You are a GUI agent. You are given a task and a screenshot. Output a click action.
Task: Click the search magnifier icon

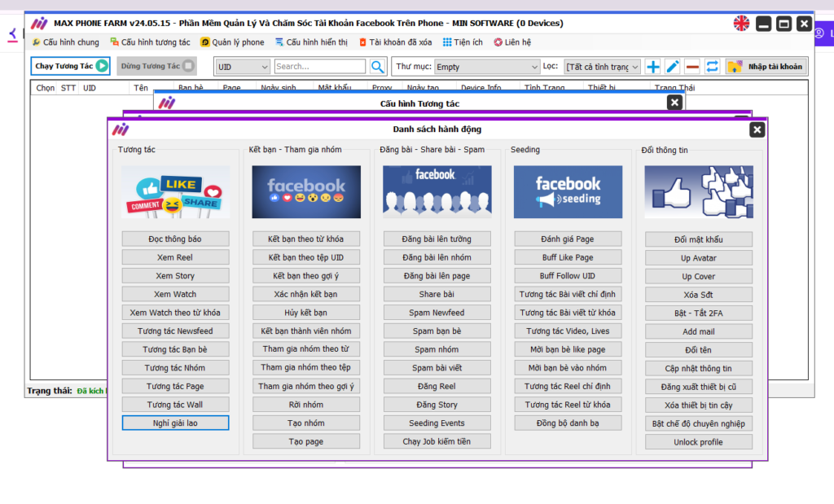[378, 67]
